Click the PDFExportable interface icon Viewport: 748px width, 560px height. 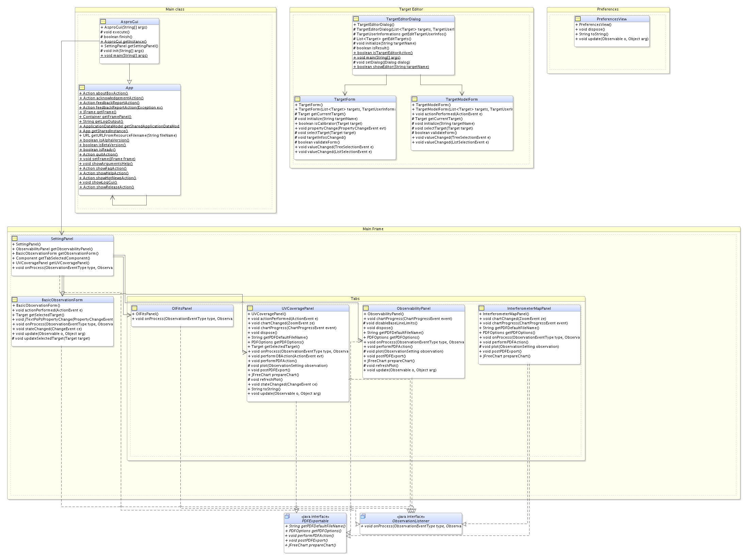click(x=287, y=516)
